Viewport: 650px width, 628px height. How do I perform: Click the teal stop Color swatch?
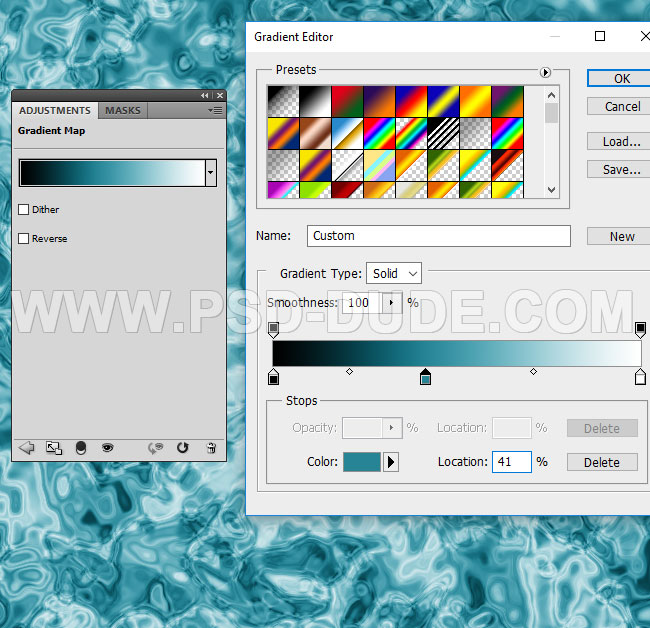[361, 462]
